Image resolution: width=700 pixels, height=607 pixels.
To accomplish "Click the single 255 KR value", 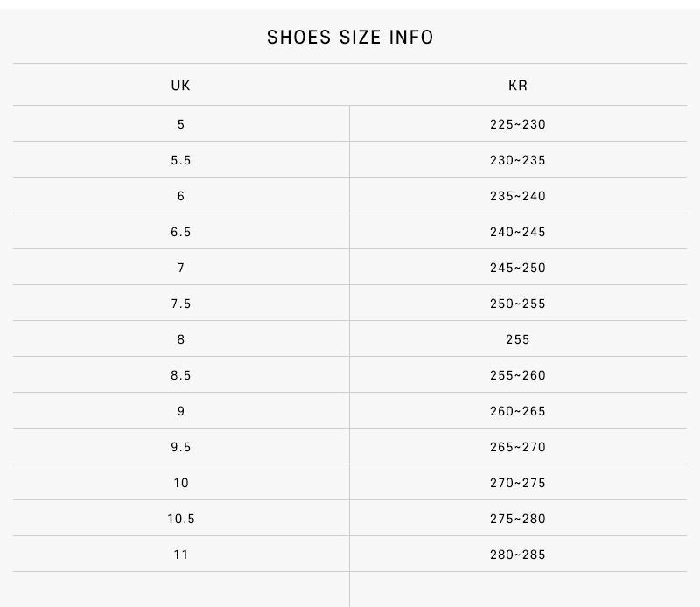I will [518, 339].
